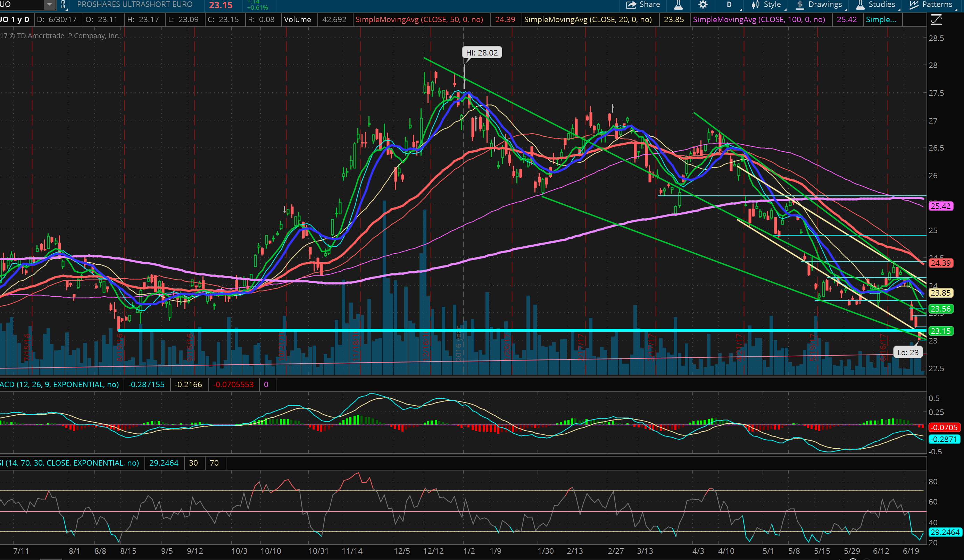Viewport: 964px width, 560px height.
Task: Click the 24.39 red price tag
Action: (x=941, y=263)
